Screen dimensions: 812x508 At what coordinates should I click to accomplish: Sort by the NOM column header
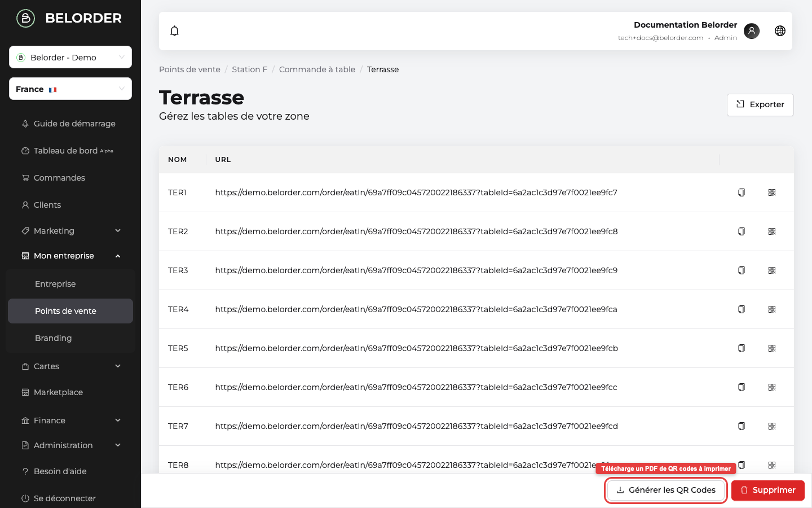(x=178, y=160)
